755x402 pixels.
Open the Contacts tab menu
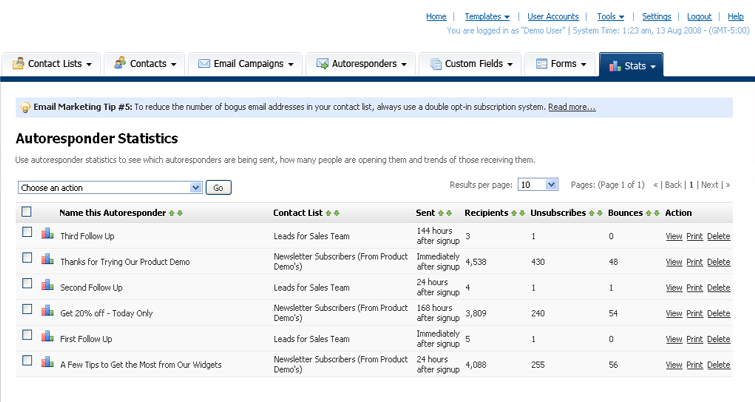pyautogui.click(x=144, y=64)
